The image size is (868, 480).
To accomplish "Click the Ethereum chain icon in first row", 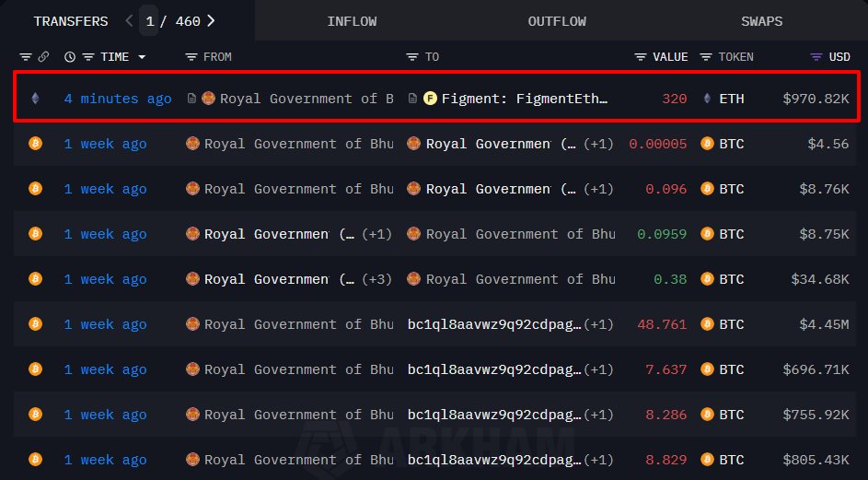I will [36, 99].
